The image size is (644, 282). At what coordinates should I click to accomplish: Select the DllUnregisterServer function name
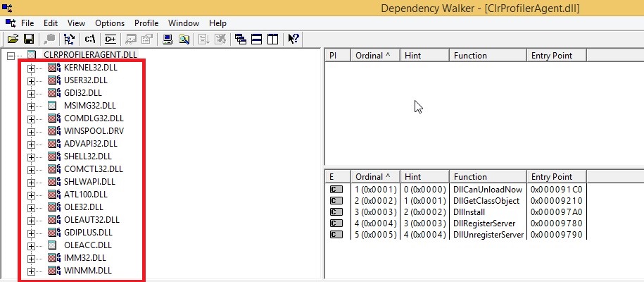tap(488, 235)
